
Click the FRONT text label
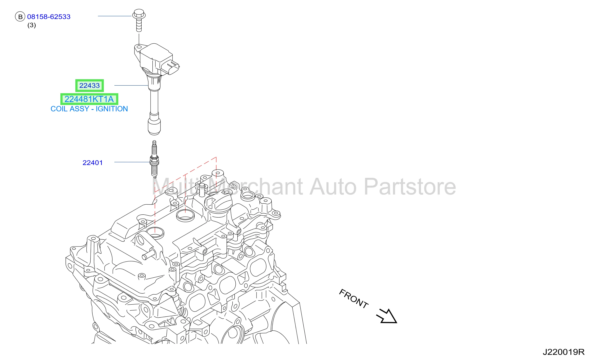[354, 299]
